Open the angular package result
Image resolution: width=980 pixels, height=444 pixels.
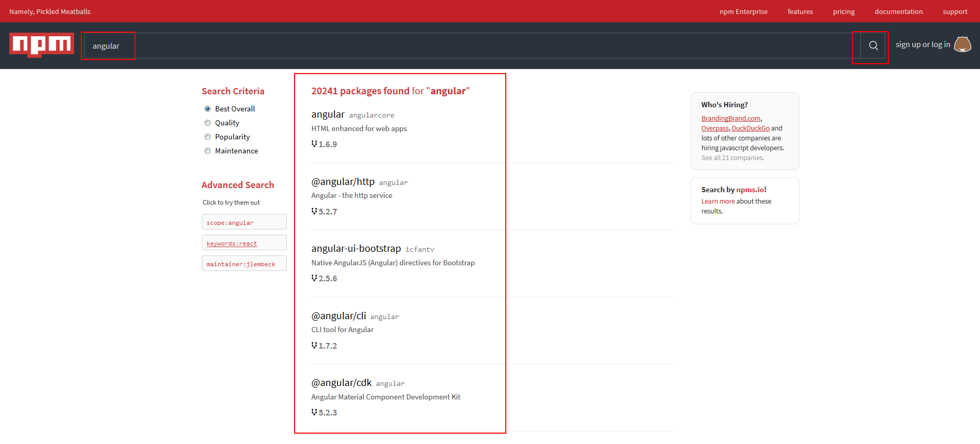[328, 114]
